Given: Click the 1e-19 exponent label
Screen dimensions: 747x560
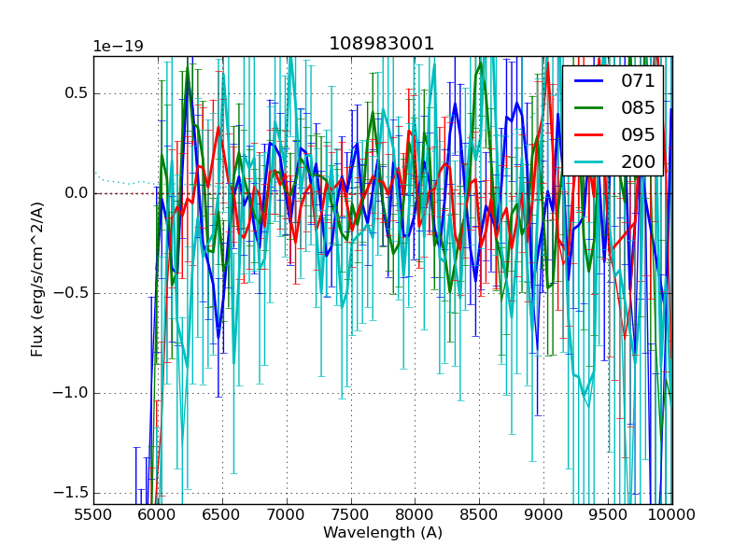Looking at the screenshot, I should click(118, 47).
